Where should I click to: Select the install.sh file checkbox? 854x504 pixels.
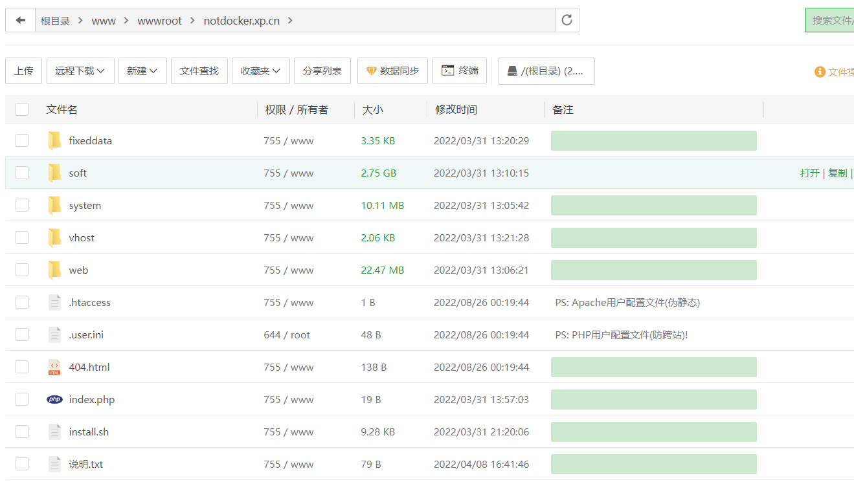coord(22,432)
